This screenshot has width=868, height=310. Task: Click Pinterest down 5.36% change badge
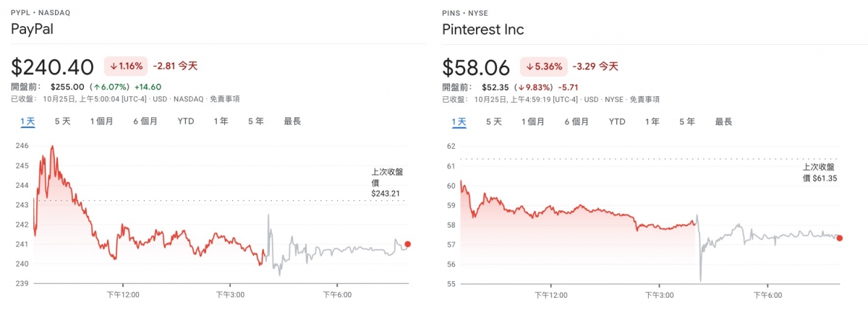tap(543, 66)
